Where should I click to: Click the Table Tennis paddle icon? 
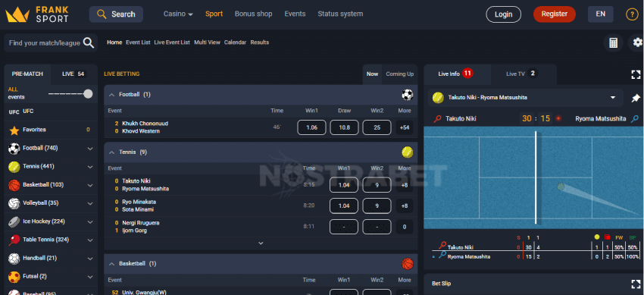(14, 240)
